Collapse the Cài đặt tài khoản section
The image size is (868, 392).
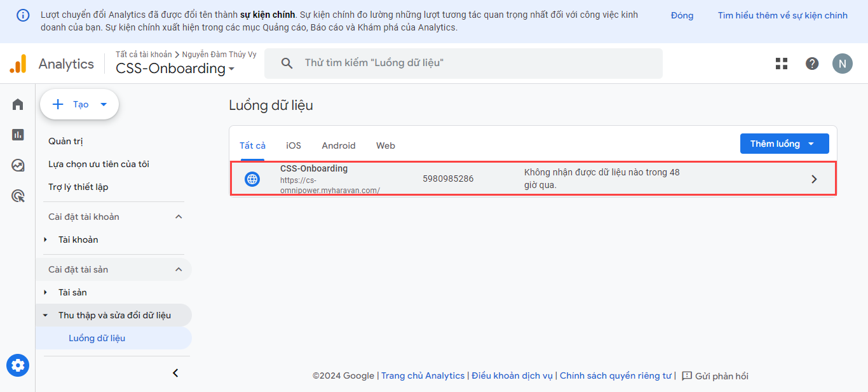(179, 217)
